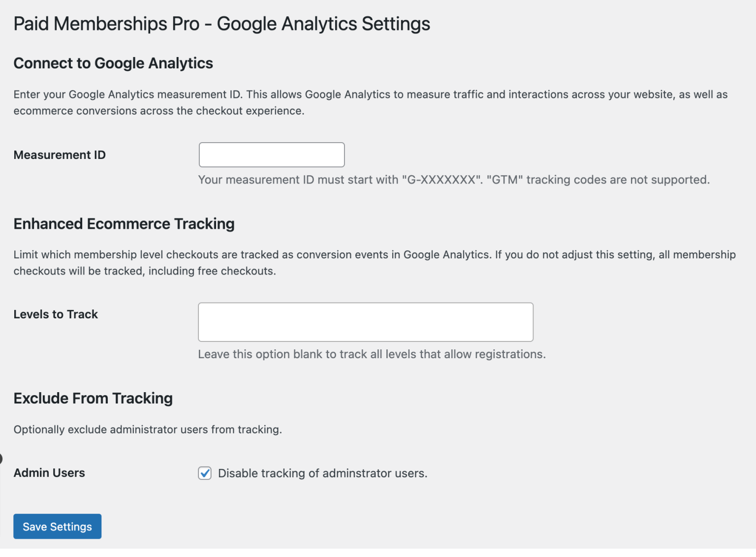Click the Levels to Track entry field
This screenshot has height=557, width=756.
[365, 322]
